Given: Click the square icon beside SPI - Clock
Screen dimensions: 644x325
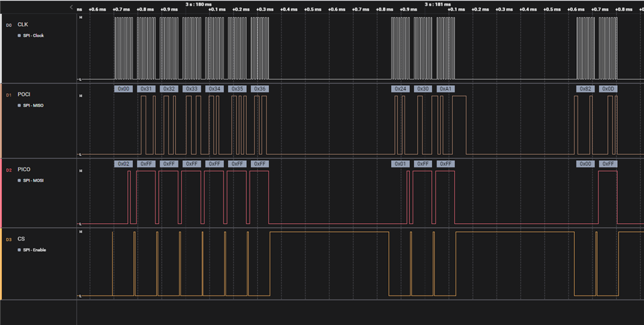Looking at the screenshot, I should point(19,36).
